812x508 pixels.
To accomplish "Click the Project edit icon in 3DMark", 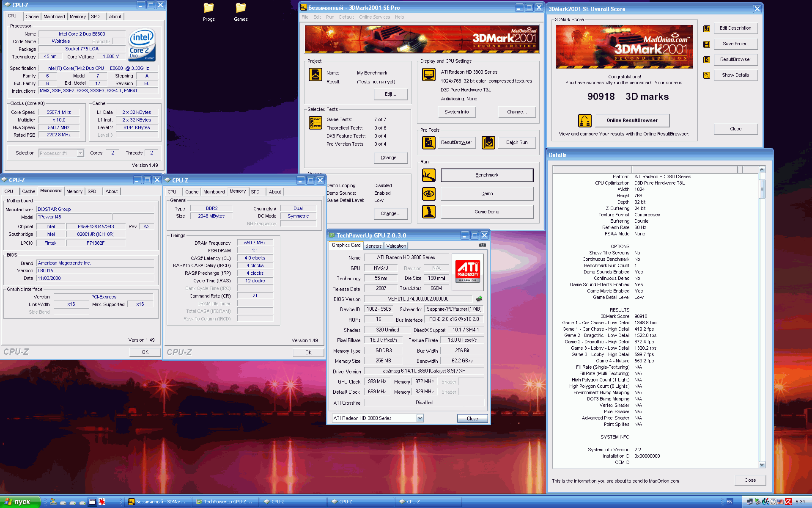I will (315, 75).
